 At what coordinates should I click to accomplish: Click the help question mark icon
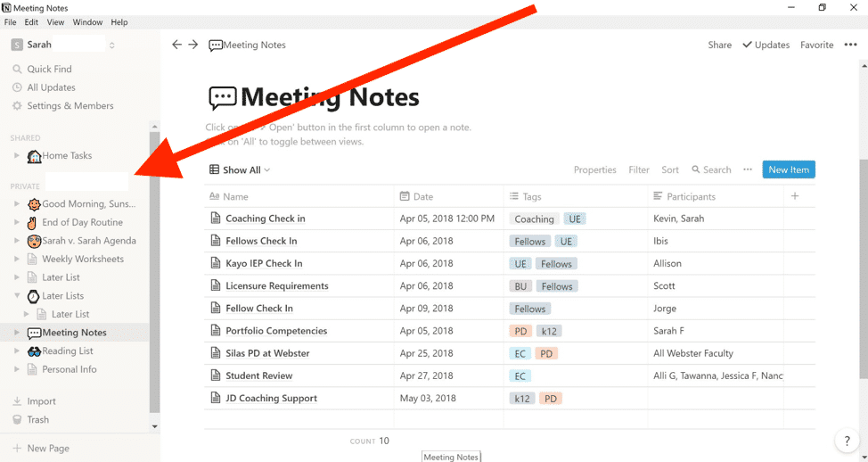pos(846,441)
